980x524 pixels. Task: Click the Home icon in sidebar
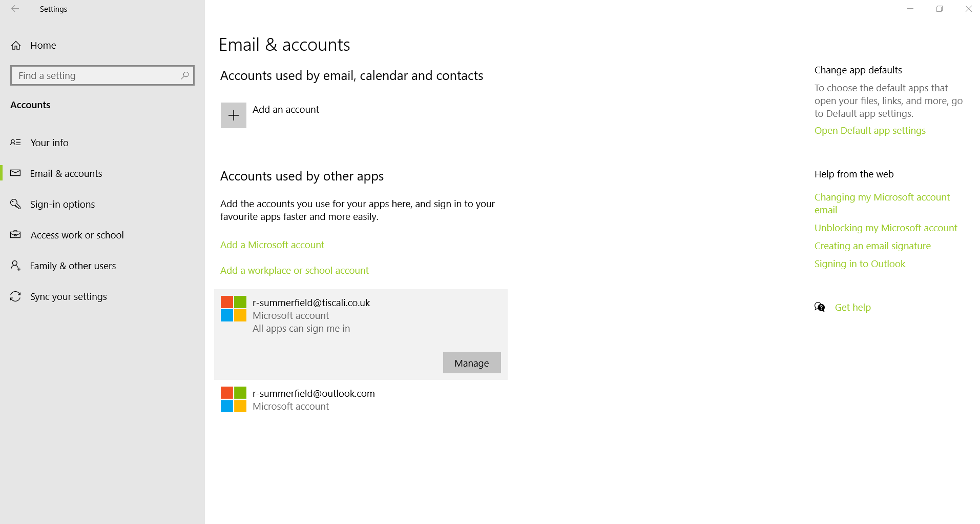16,46
